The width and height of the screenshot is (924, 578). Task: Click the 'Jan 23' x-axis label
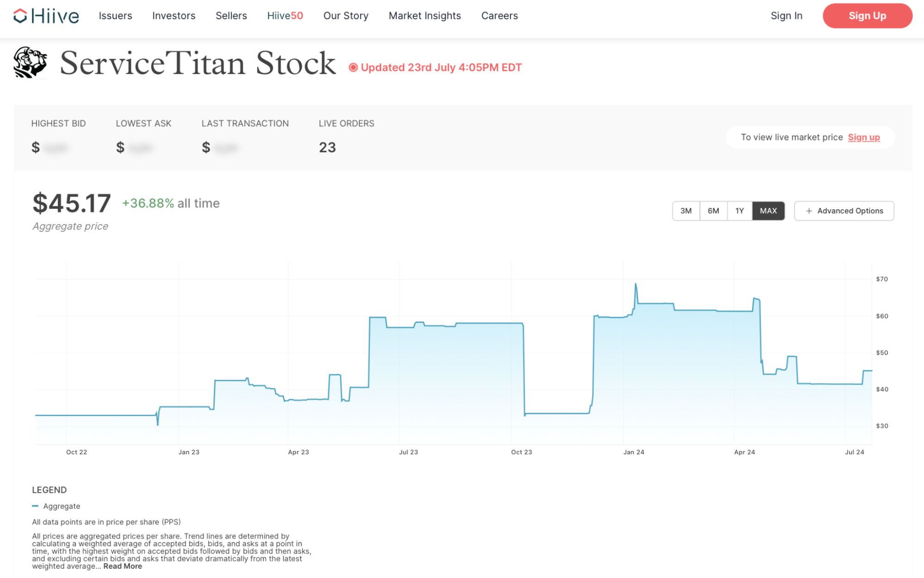(x=189, y=452)
